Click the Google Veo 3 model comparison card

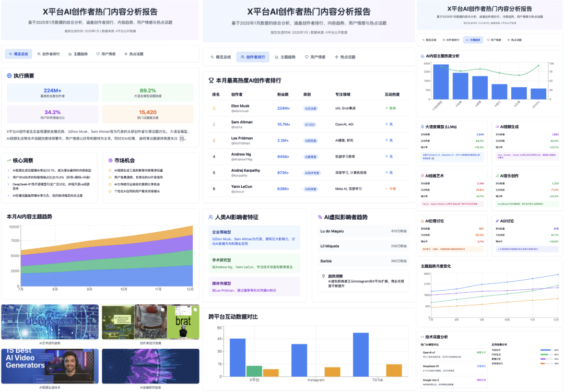coord(454,382)
